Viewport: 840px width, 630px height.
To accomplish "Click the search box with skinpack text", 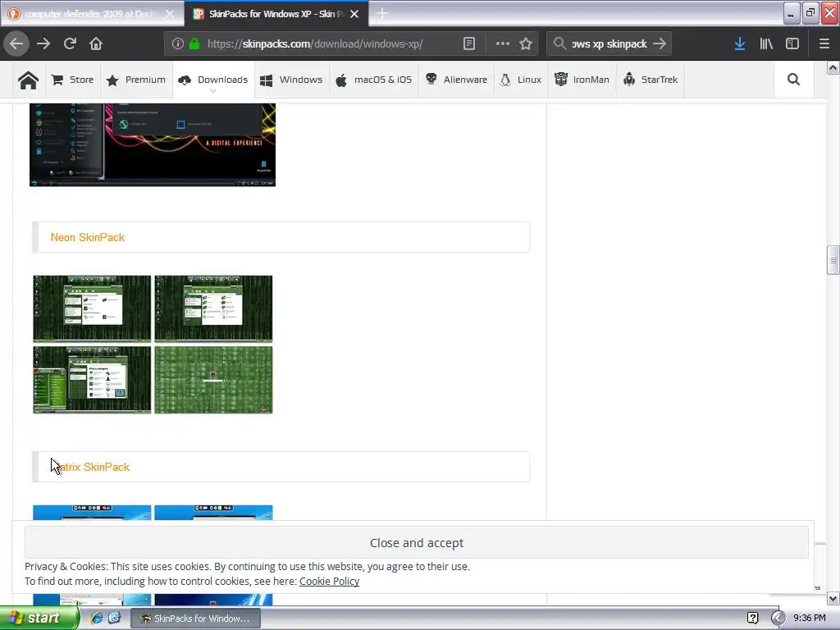I will 609,44.
